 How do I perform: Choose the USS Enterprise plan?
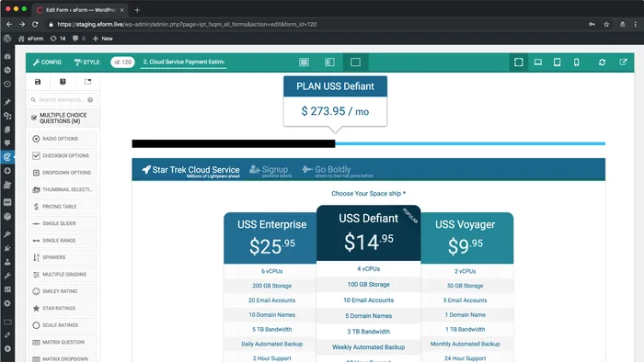click(x=271, y=238)
